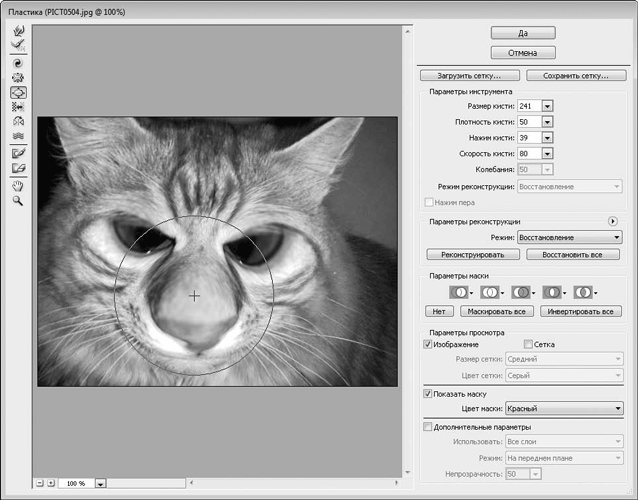The image size is (638, 500).
Task: Expand the reconstruction Режим dropdown
Action: point(570,237)
